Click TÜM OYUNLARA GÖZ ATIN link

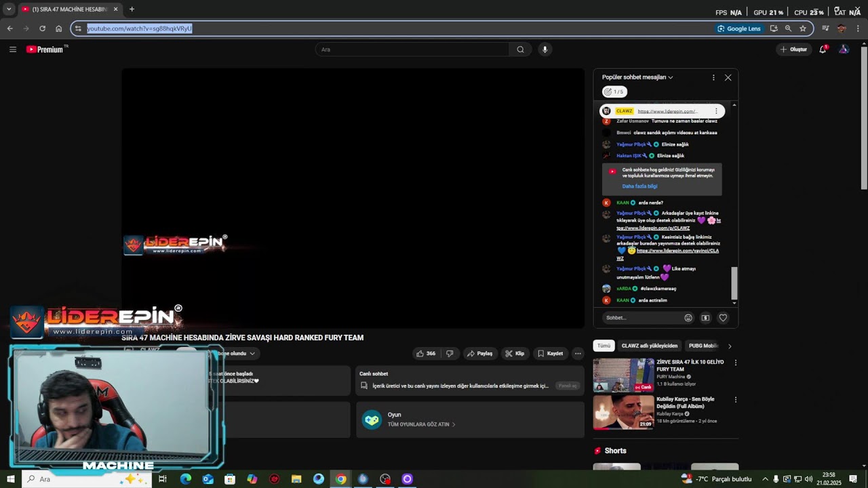pyautogui.click(x=421, y=424)
